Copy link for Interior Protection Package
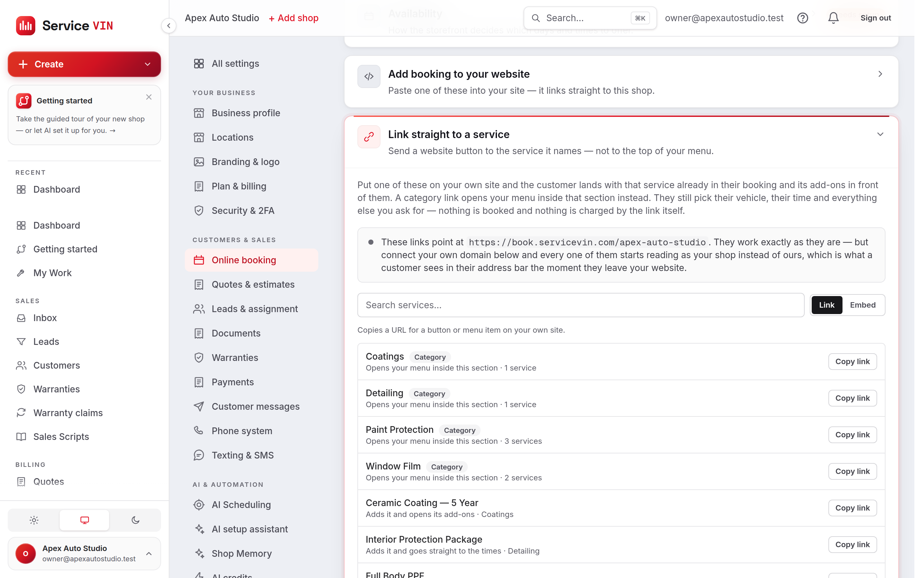The height and width of the screenshot is (578, 924). (x=852, y=545)
